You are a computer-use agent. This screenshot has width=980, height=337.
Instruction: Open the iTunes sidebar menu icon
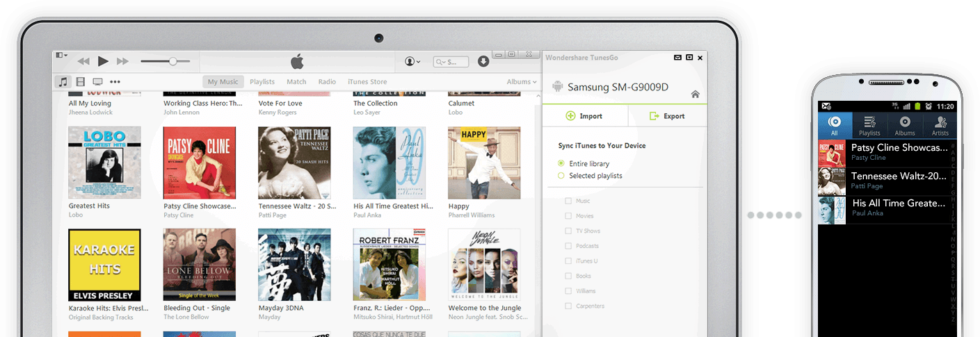pos(61,55)
